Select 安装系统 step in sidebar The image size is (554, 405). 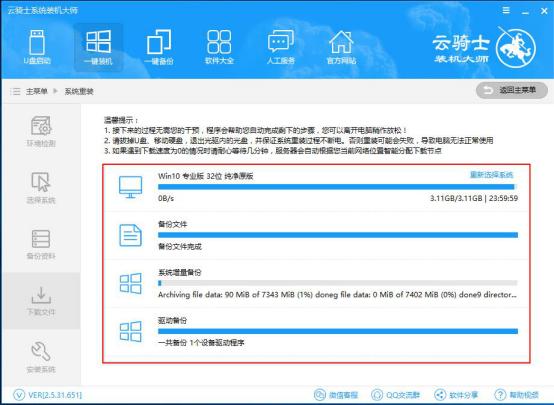point(41,357)
